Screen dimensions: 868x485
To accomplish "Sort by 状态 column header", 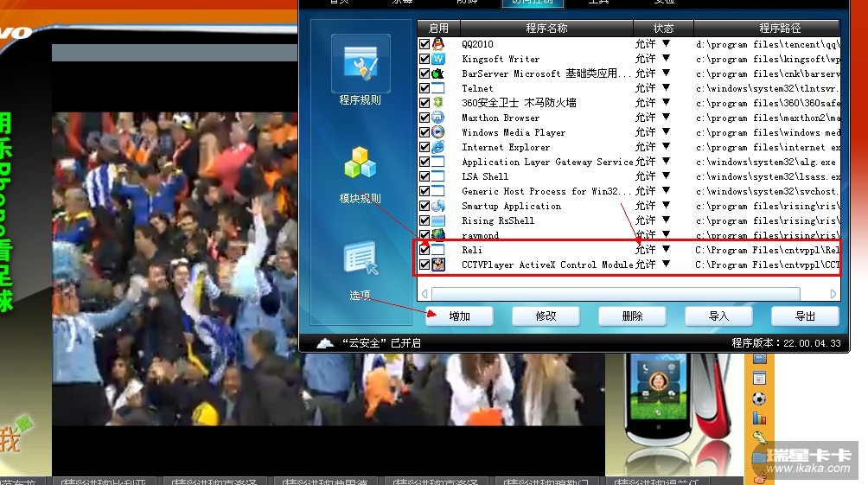I will click(x=663, y=28).
